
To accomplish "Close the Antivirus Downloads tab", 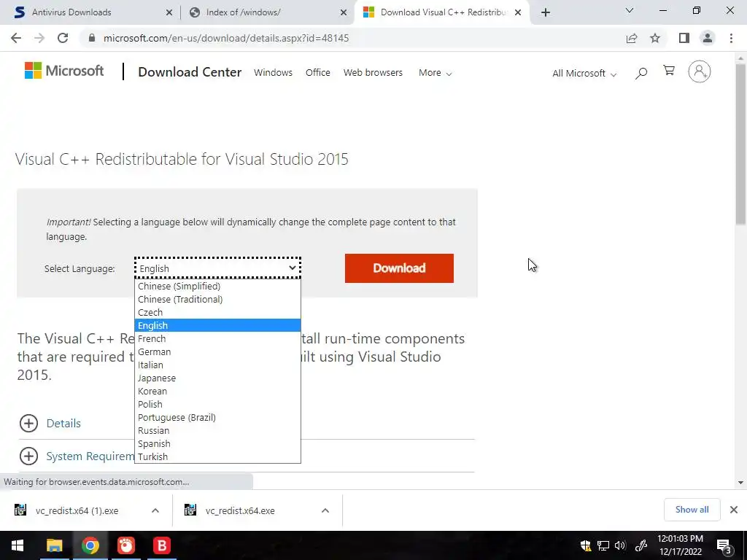I will [169, 13].
